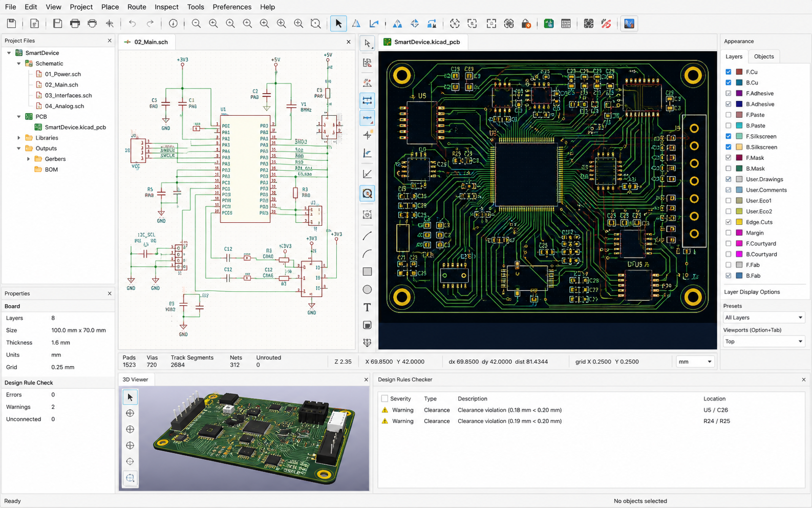Close the 3D Viewer panel
The height and width of the screenshot is (508, 812).
click(366, 379)
